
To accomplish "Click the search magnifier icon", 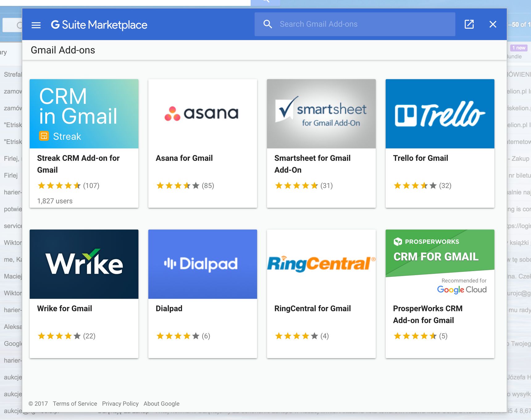I will 267,24.
